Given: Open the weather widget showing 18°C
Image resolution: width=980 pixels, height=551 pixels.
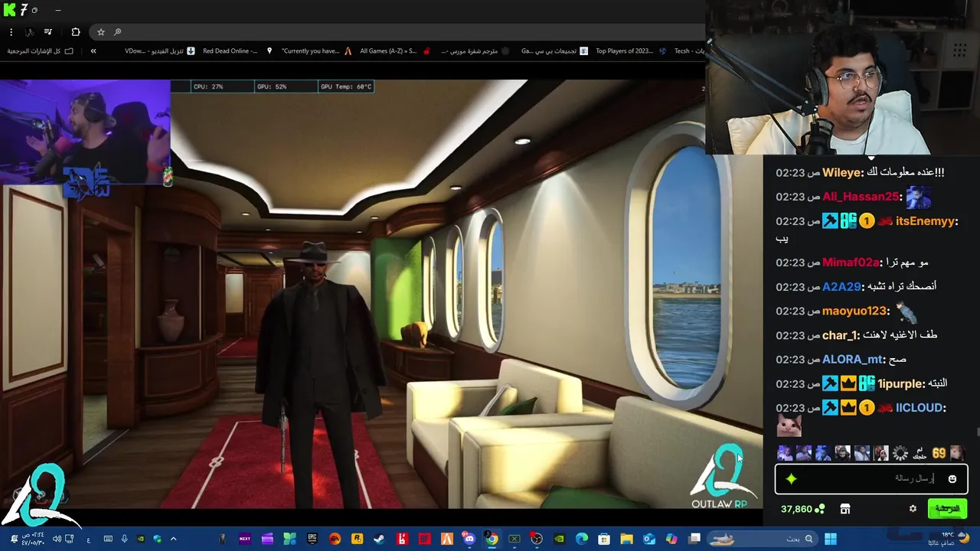Looking at the screenshot, I should 948,539.
